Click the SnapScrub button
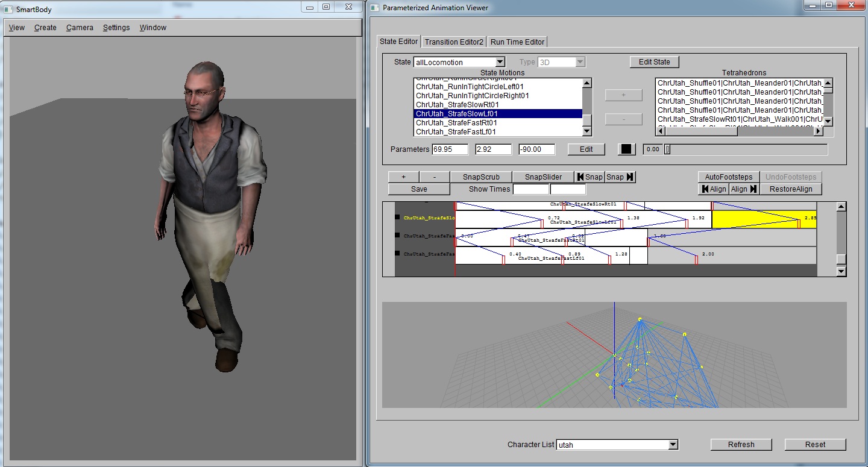 [x=481, y=177]
